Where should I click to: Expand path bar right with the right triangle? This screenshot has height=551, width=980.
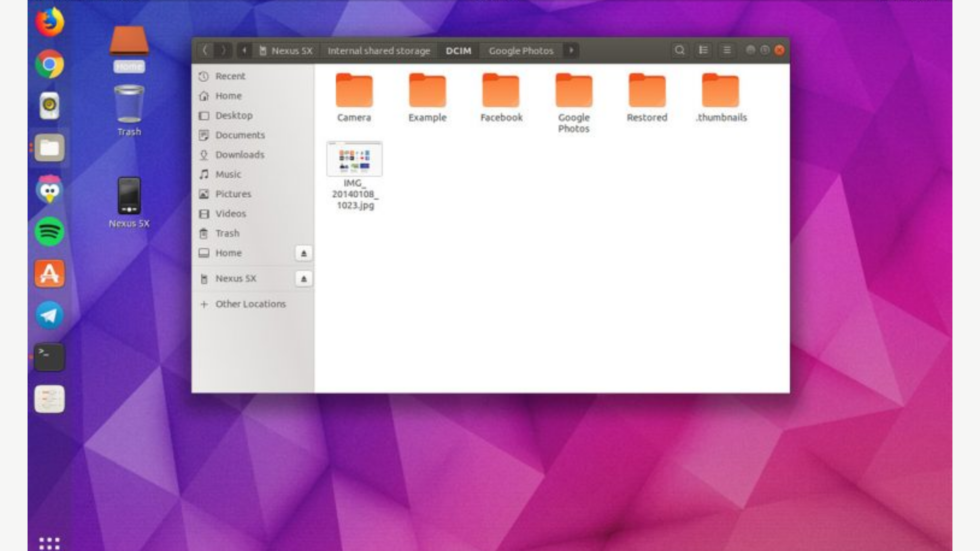pyautogui.click(x=571, y=50)
